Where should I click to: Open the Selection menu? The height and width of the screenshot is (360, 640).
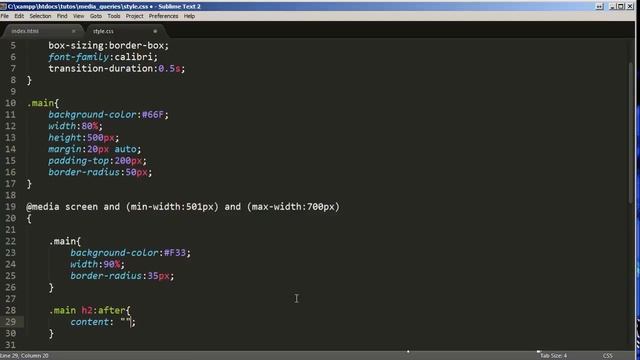(40, 16)
